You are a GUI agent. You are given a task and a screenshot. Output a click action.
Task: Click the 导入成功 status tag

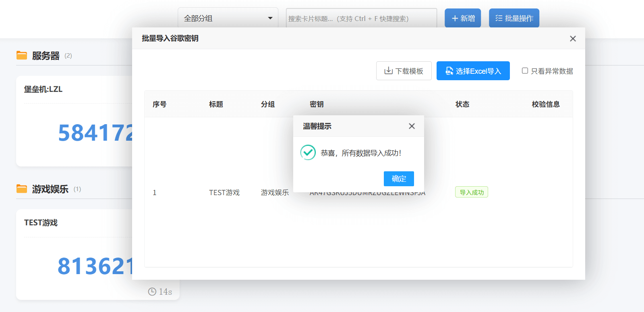pyautogui.click(x=472, y=192)
